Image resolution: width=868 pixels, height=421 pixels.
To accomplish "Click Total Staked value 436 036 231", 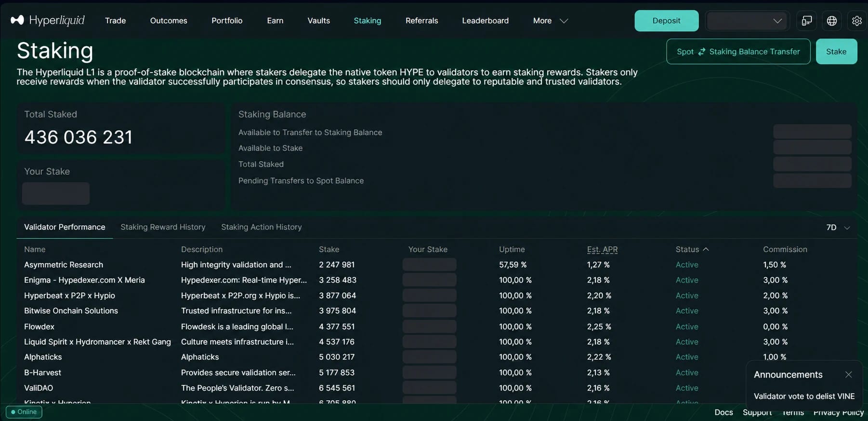I will tap(79, 137).
